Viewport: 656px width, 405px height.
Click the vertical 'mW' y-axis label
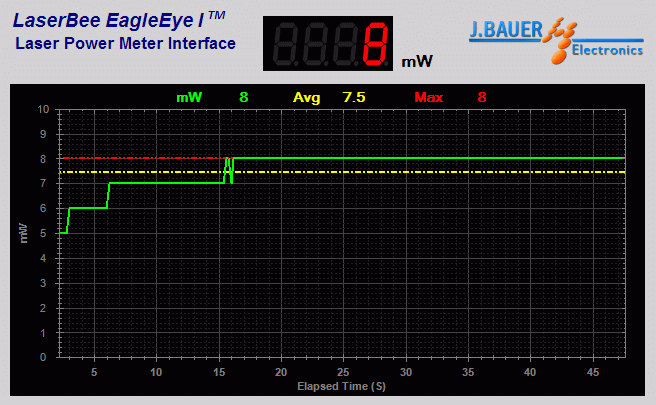coord(23,233)
